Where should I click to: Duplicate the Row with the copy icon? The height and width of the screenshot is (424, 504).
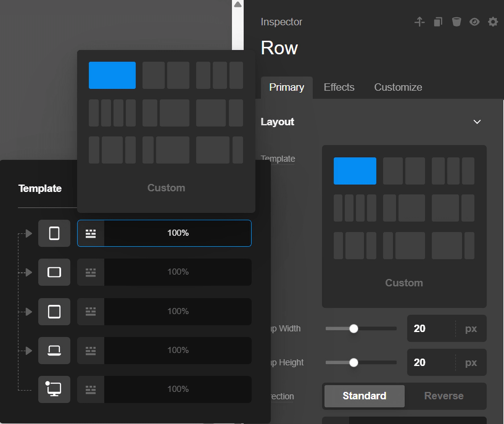pyautogui.click(x=438, y=22)
